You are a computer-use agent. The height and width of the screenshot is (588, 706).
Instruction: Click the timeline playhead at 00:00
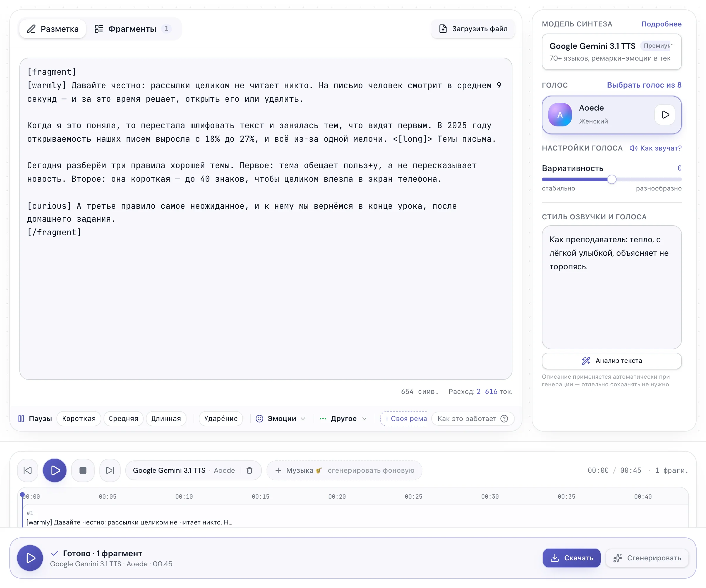tap(22, 495)
